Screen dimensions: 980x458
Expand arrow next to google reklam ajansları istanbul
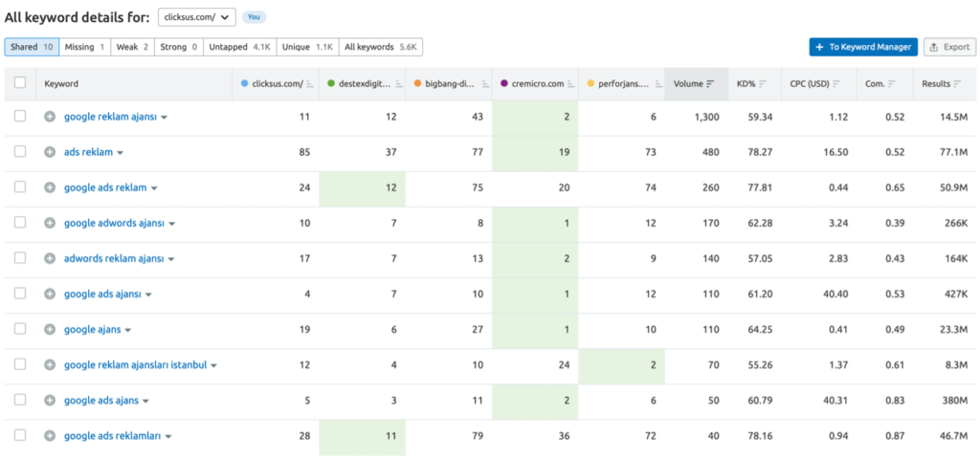point(213,365)
